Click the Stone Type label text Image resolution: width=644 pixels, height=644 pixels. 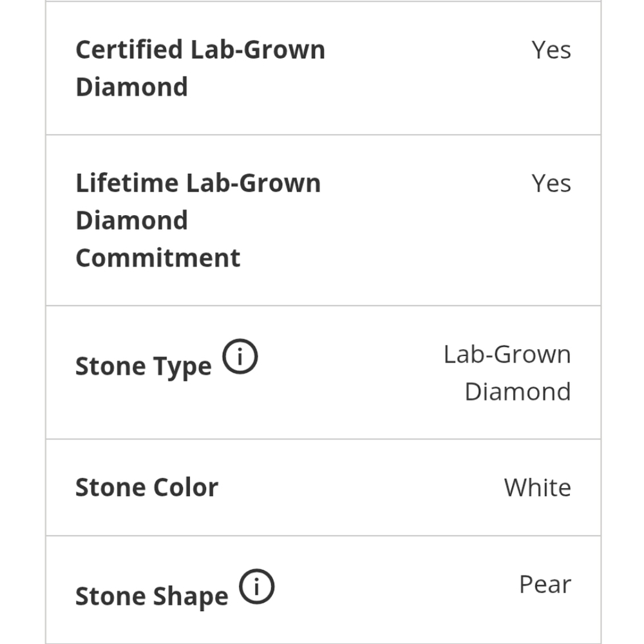(144, 366)
